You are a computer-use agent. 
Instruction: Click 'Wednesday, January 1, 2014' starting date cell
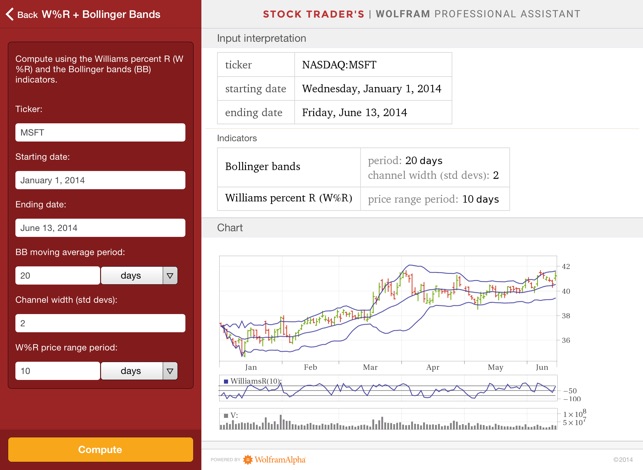point(373,89)
